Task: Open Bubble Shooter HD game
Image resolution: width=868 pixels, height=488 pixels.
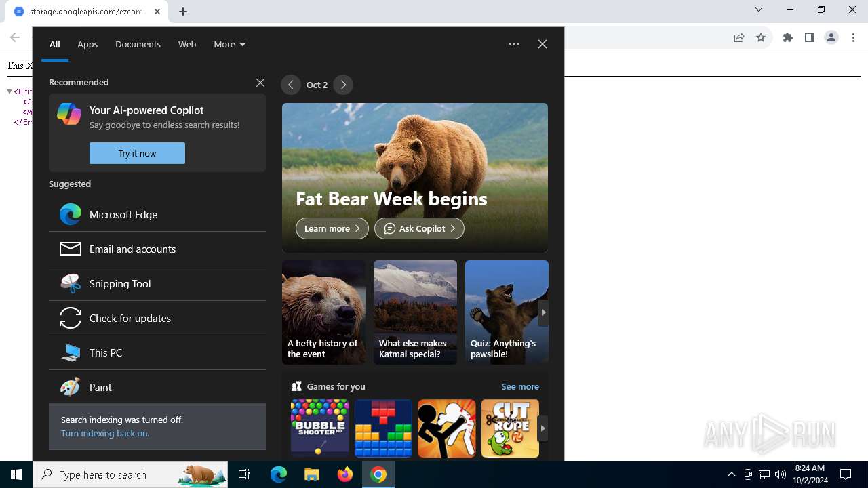Action: tap(319, 428)
